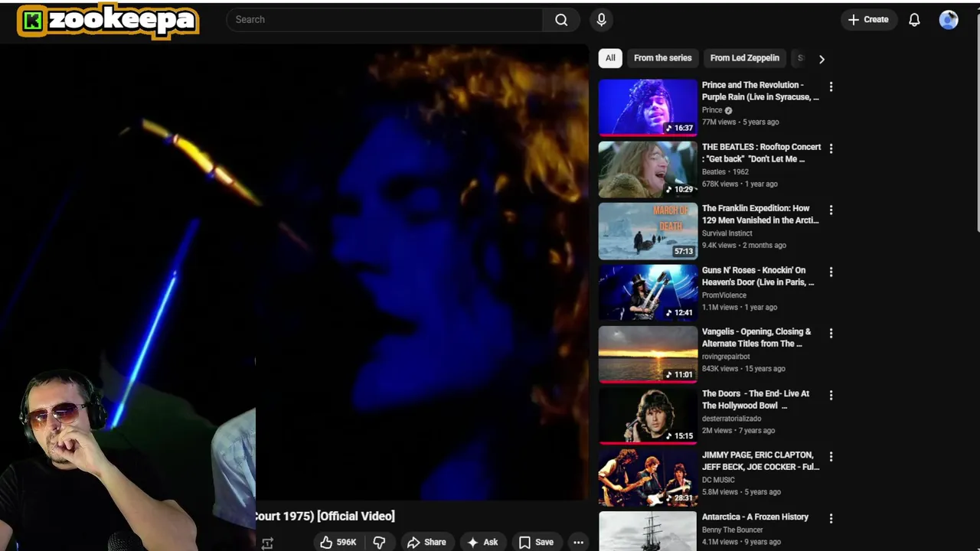Open Vangelis Opening, Closing title link
This screenshot has width=980, height=551.
pyautogui.click(x=756, y=337)
